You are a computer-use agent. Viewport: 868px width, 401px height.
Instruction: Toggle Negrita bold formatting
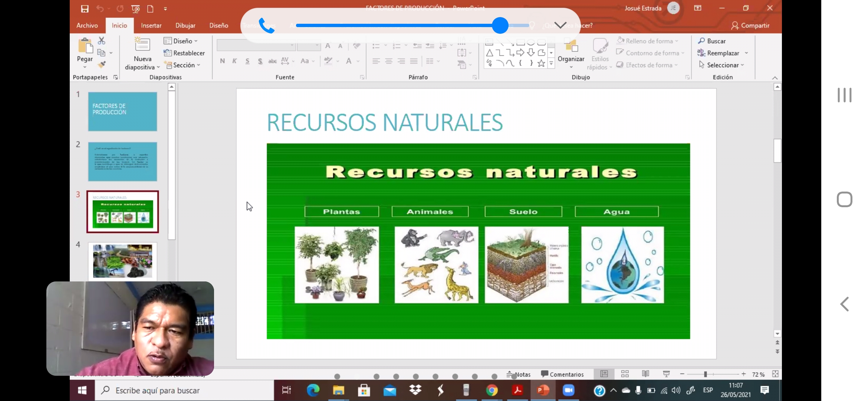(222, 61)
